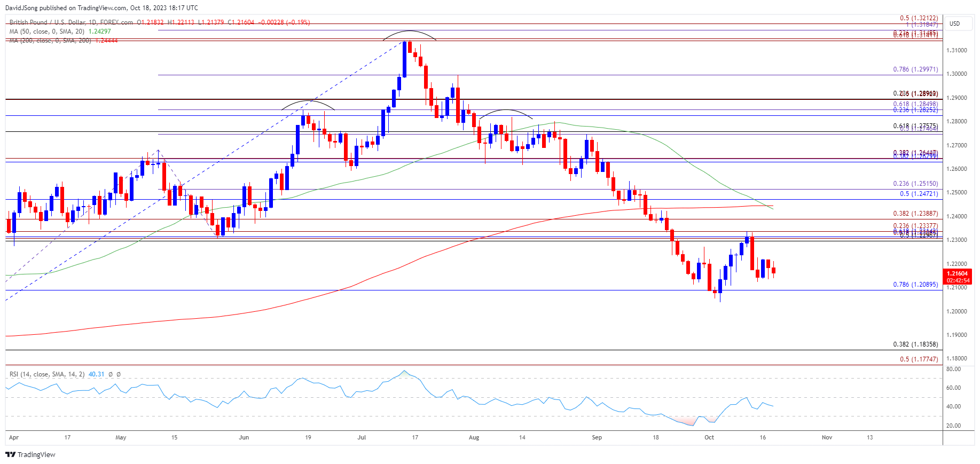This screenshot has width=980, height=464.
Task: Select the RSI indicator legend title
Action: click(x=47, y=374)
